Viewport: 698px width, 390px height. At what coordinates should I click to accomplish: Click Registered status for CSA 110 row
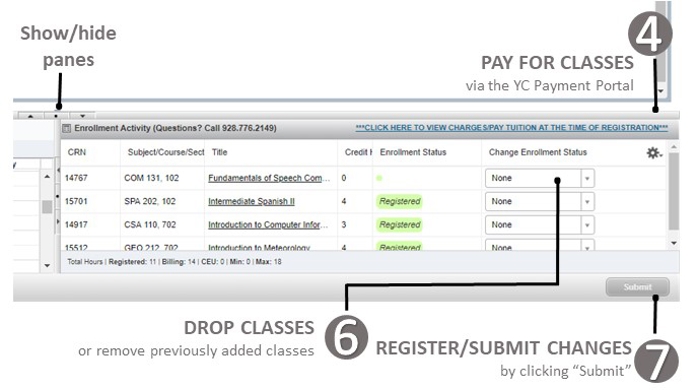[399, 225]
